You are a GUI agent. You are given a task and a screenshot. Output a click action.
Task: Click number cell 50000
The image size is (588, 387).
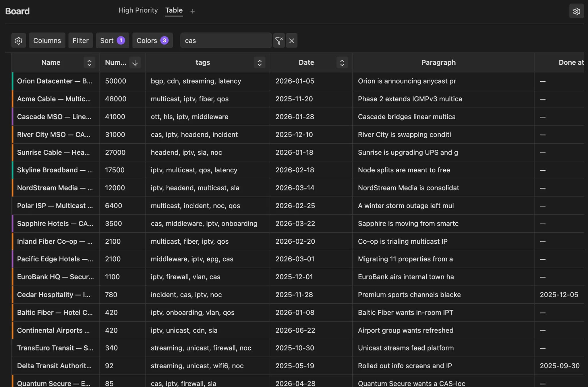(115, 81)
